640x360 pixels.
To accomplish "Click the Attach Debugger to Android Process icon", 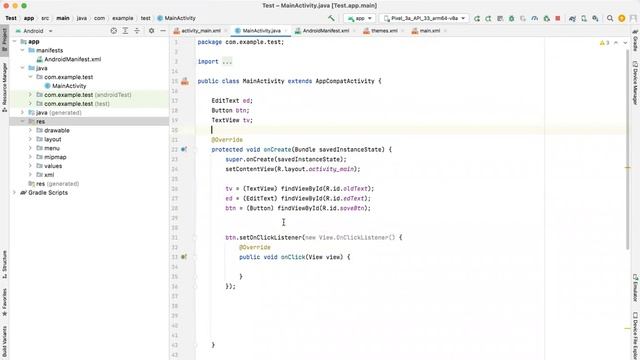I will (547, 18).
